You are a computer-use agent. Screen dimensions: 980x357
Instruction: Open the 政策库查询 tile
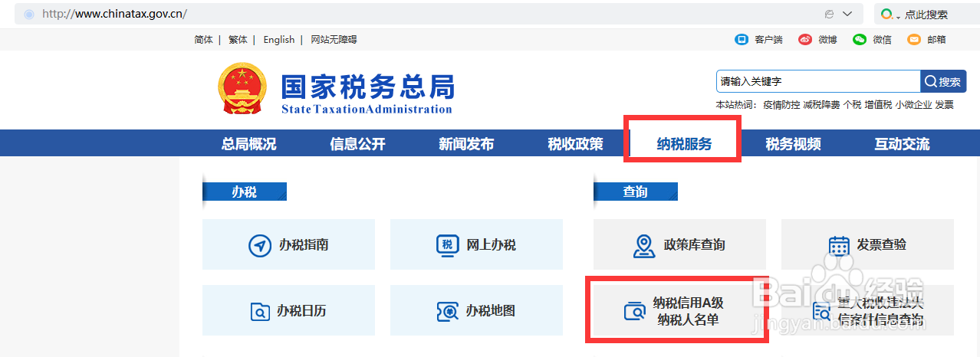tap(679, 244)
